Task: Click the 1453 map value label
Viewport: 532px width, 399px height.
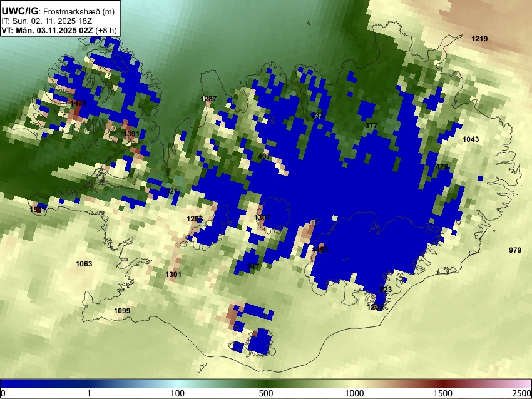Action: tap(320, 250)
